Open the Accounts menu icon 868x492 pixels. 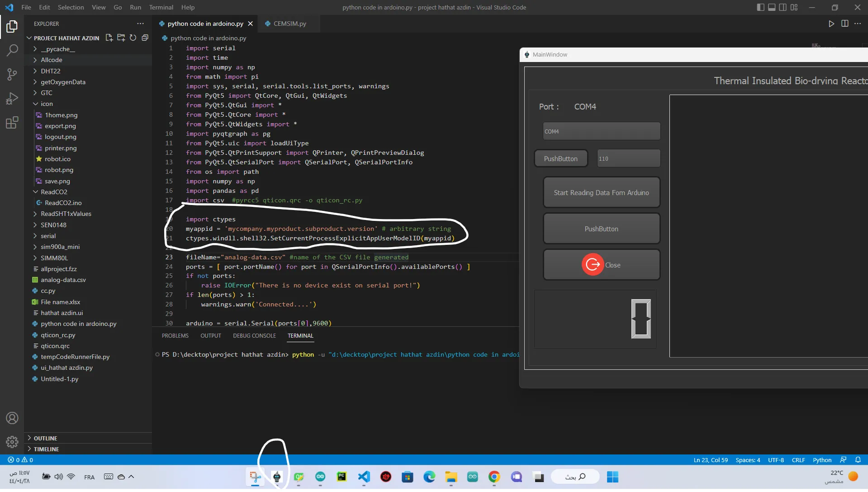coord(12,418)
